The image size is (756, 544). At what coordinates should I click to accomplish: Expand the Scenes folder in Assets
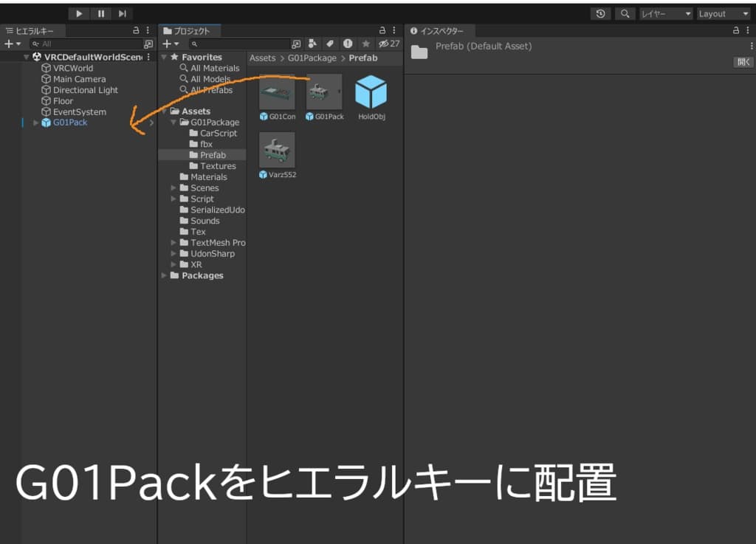pos(174,188)
